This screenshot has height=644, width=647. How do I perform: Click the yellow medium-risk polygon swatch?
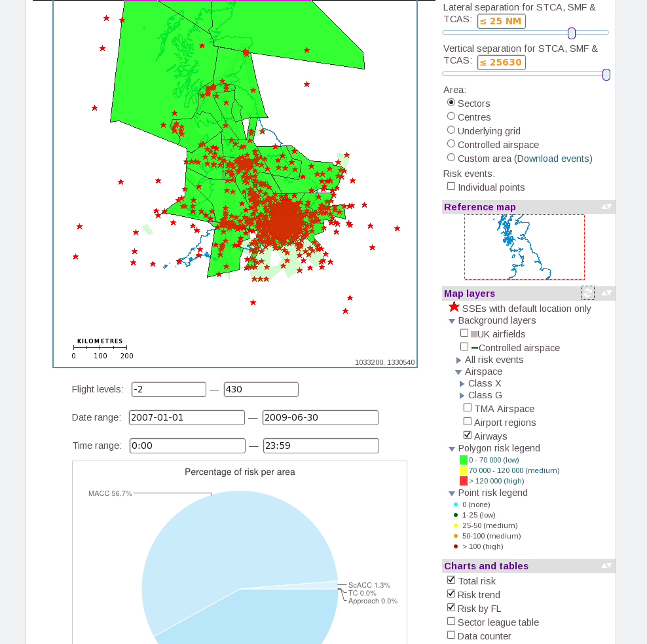[464, 470]
